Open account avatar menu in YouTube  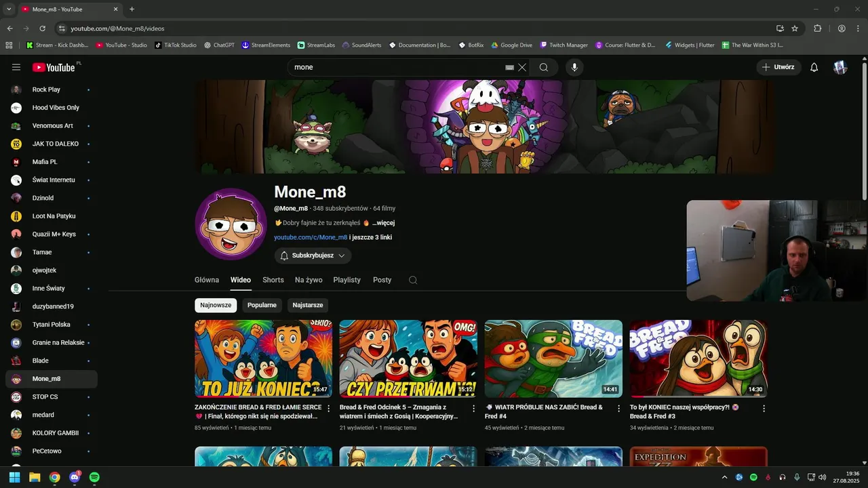[x=840, y=67]
